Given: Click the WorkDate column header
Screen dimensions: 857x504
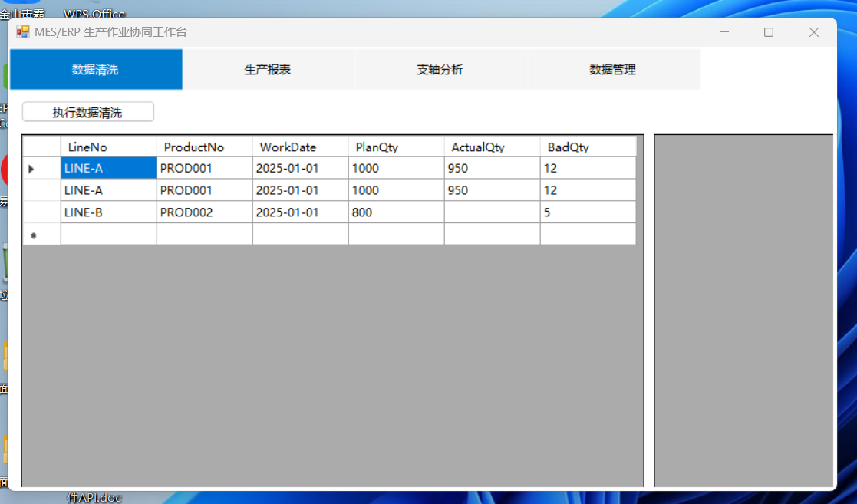Looking at the screenshot, I should (x=301, y=147).
